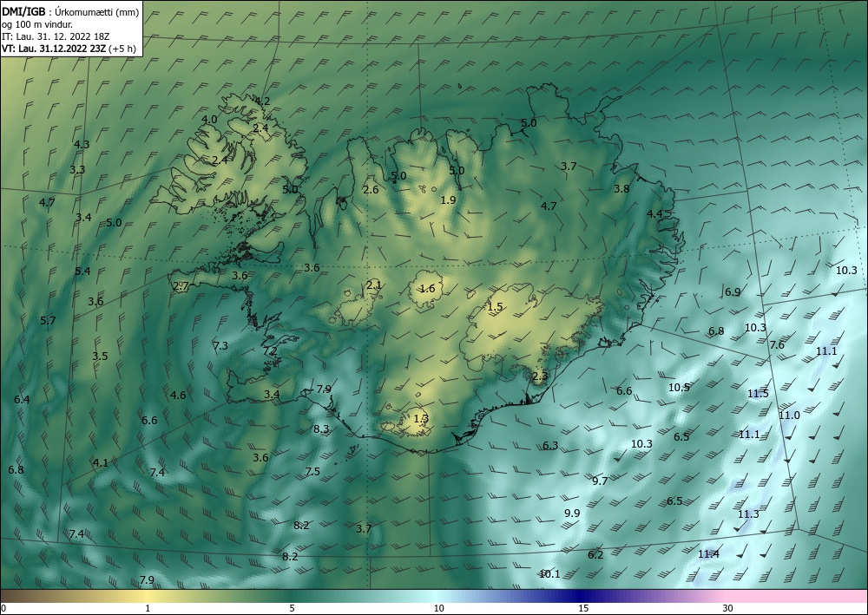
Task: Click the 11.3 precipitation value
Action: point(748,514)
